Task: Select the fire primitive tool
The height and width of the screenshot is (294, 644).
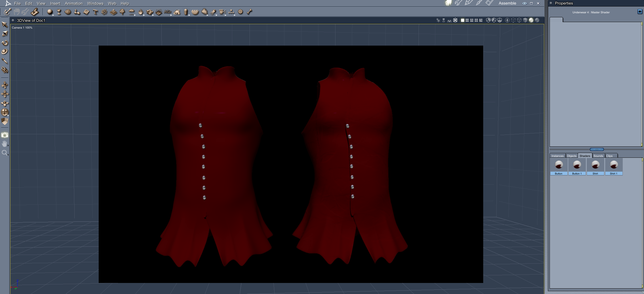Action: pos(141,12)
